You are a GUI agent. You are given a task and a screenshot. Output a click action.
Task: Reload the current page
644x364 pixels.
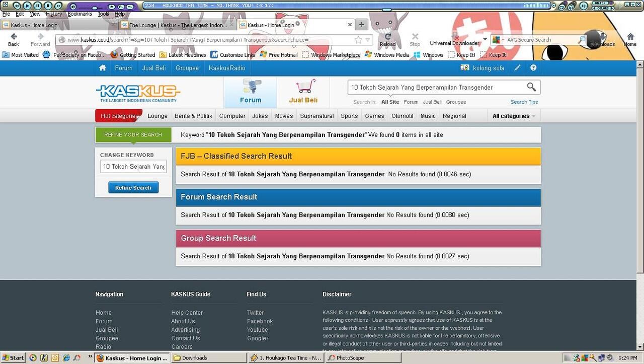click(387, 39)
